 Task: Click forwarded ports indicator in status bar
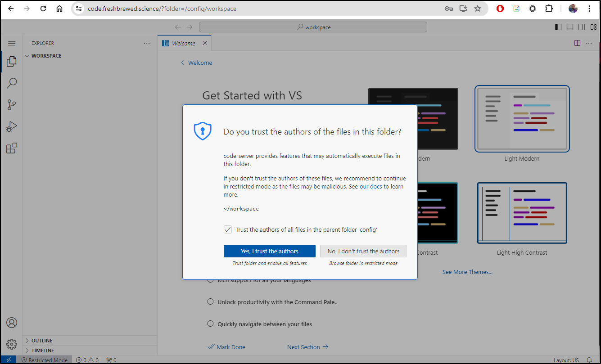[x=111, y=360]
